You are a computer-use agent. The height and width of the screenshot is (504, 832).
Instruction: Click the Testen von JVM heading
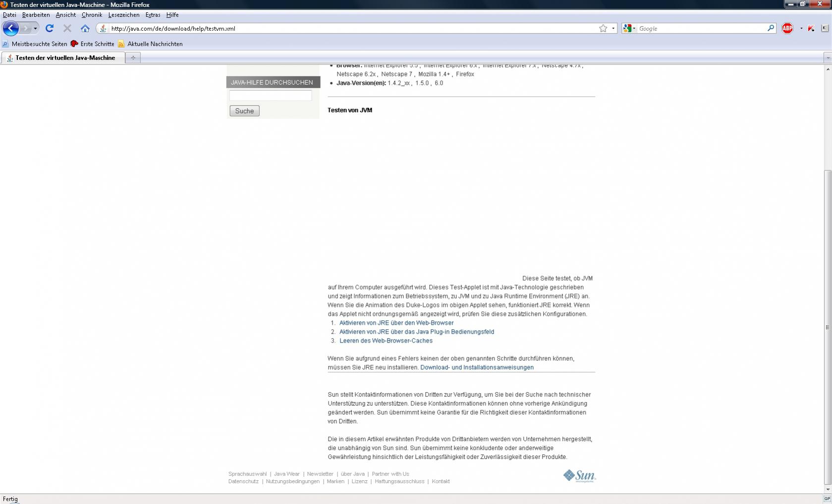[350, 110]
